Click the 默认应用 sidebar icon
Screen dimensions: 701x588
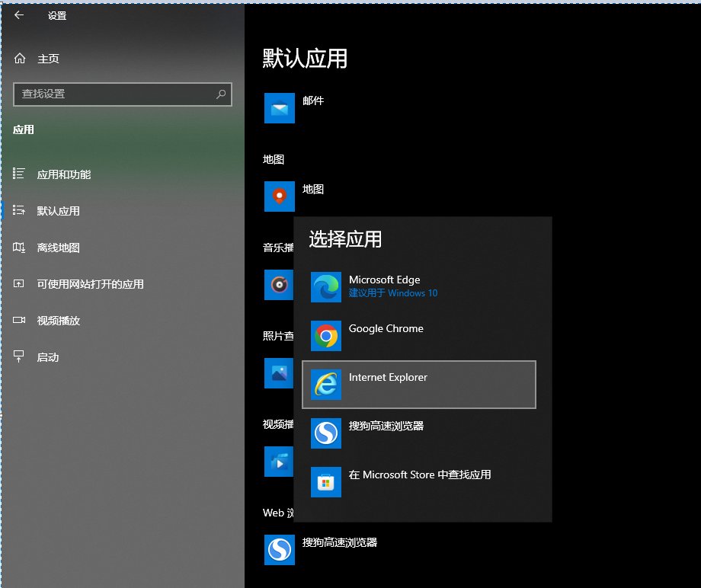(19, 209)
